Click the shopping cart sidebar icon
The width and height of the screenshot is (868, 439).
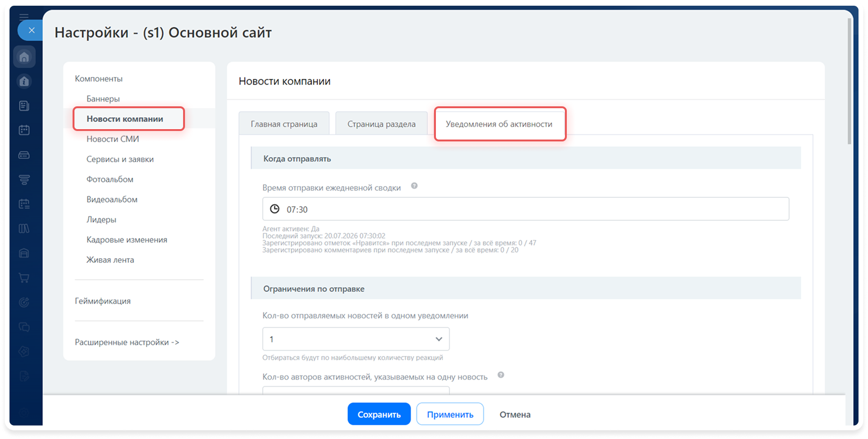(24, 278)
